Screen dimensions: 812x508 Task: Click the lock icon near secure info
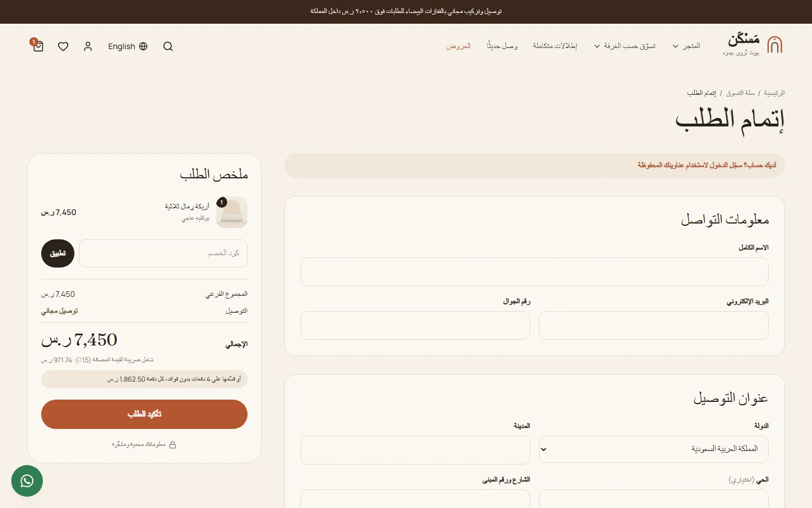173,445
